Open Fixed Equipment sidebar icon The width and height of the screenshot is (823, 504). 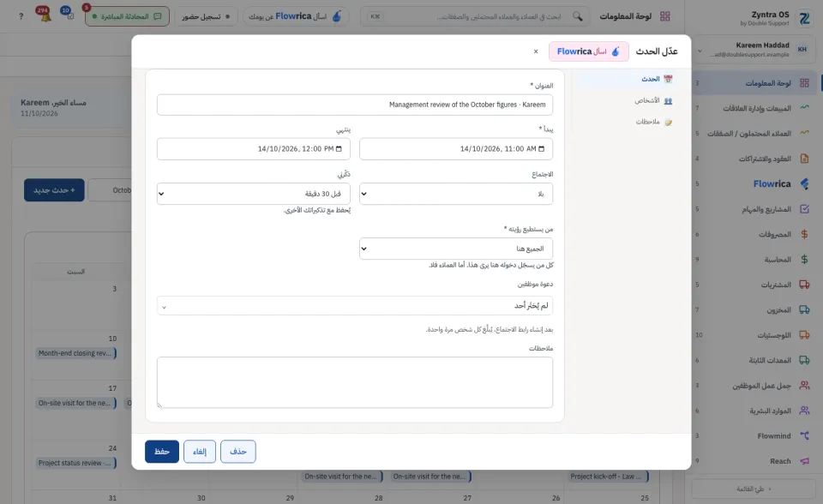[x=804, y=360]
